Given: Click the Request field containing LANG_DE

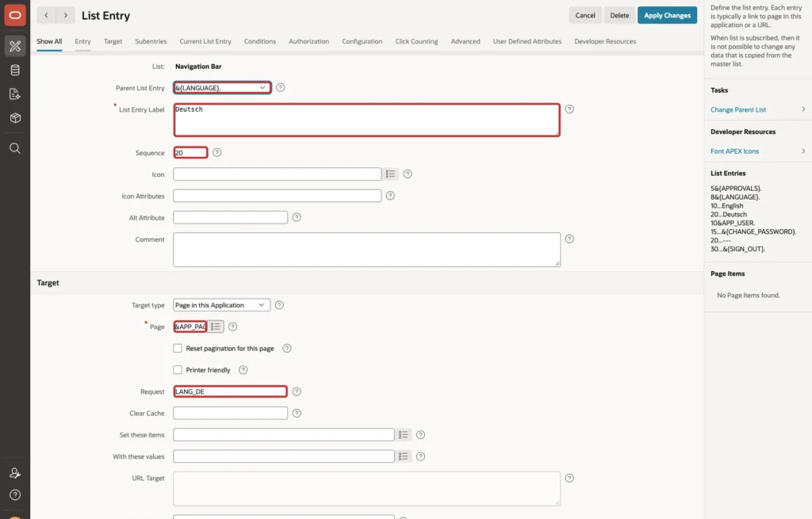Looking at the screenshot, I should click(x=231, y=391).
